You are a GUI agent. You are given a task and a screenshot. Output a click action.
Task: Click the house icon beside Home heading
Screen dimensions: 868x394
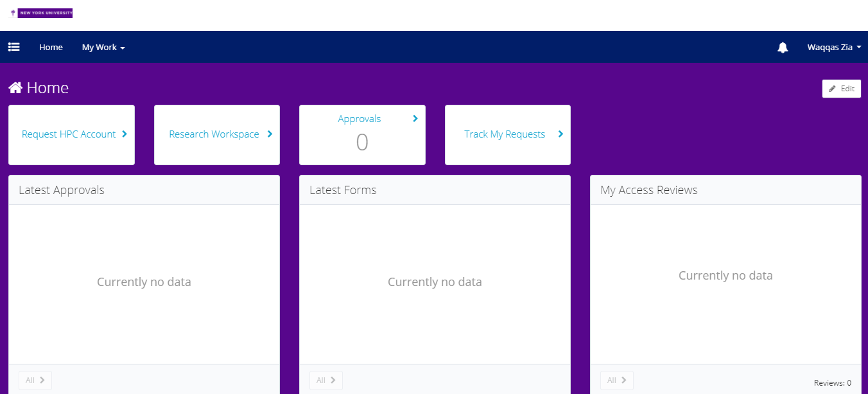(x=15, y=88)
